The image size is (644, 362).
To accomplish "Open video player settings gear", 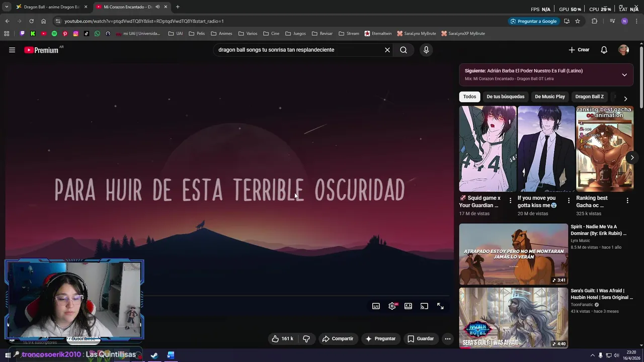I will coord(392,306).
